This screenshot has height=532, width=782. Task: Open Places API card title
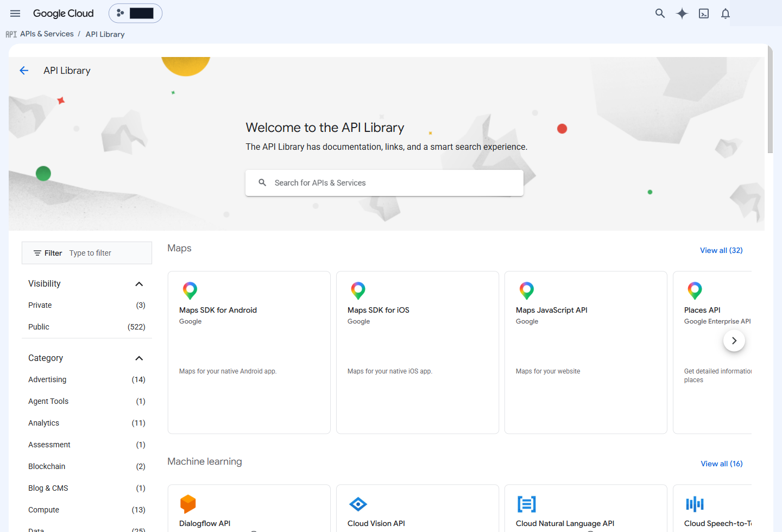click(702, 310)
